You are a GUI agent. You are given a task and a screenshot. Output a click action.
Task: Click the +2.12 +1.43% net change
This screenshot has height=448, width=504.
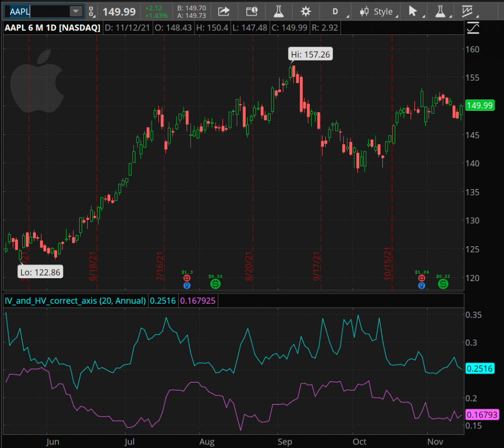(156, 12)
